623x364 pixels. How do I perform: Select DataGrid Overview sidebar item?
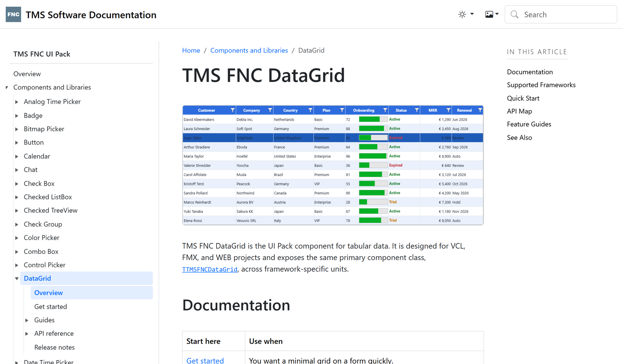coord(92,293)
